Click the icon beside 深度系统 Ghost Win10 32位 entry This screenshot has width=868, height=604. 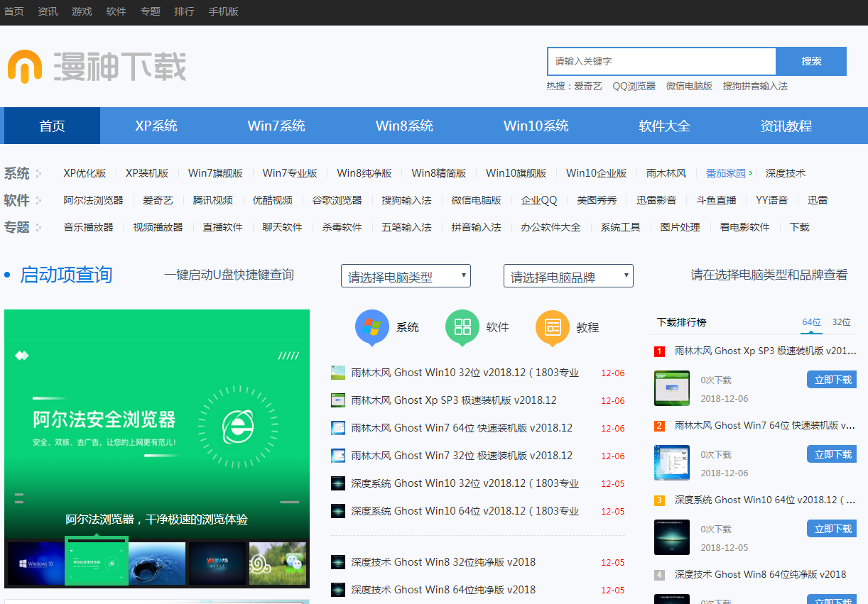pyautogui.click(x=338, y=483)
